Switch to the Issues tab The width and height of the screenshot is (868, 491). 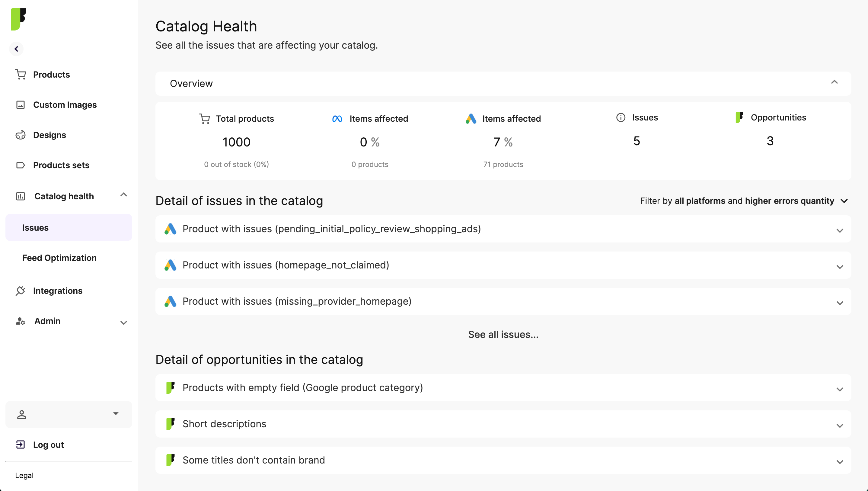click(35, 227)
